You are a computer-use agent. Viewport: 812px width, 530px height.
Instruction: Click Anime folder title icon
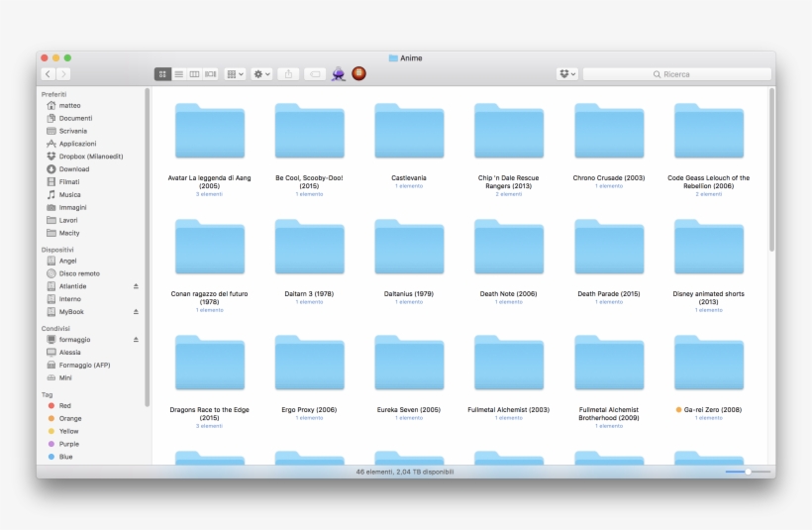[393, 58]
